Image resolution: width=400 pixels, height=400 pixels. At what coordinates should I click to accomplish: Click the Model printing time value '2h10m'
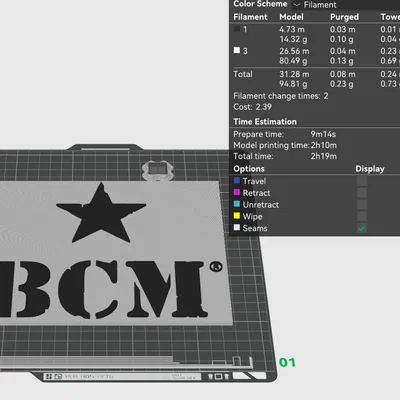[324, 145]
